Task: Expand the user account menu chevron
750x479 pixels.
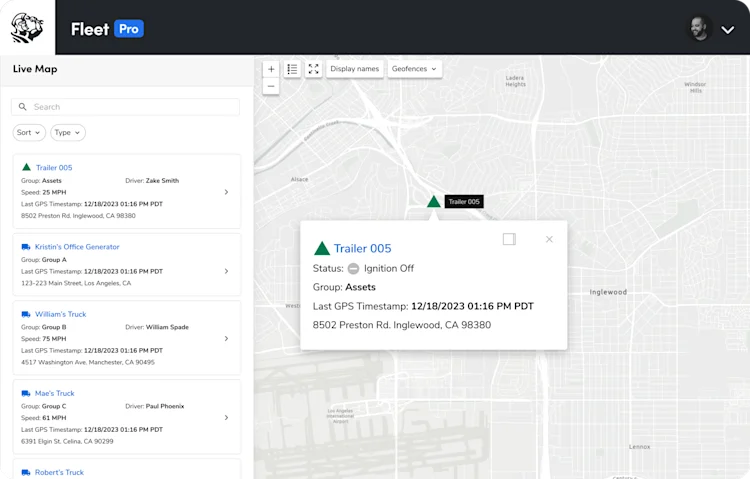Action: [728, 30]
